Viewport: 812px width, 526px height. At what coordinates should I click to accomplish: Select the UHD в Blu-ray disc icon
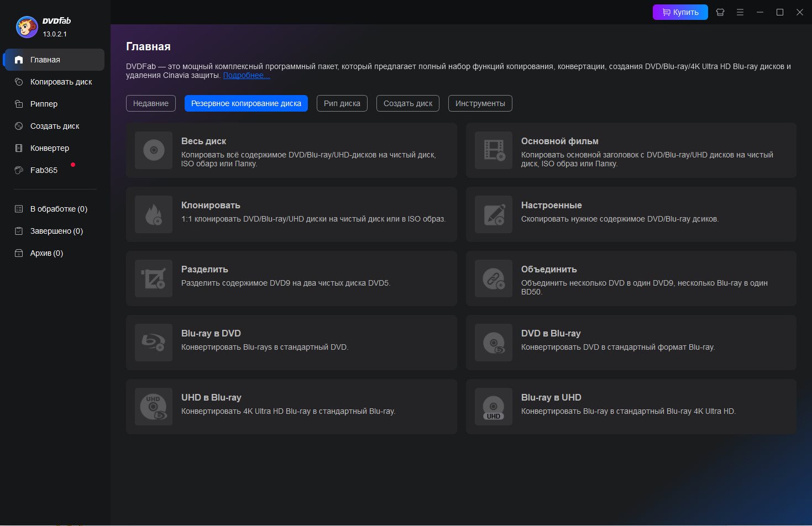[154, 407]
